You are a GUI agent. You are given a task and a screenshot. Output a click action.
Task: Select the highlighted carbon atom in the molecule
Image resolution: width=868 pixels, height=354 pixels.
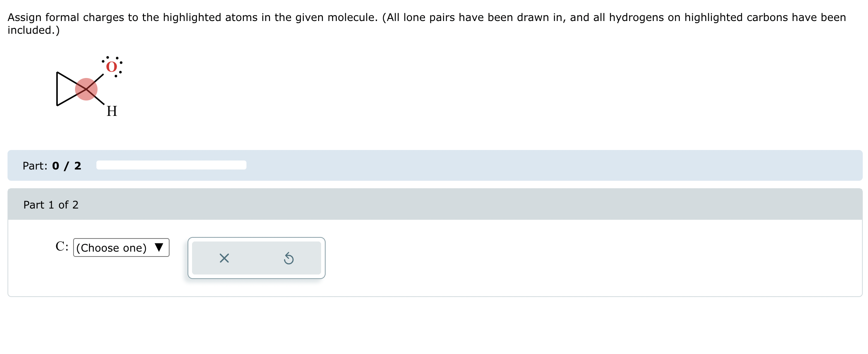tap(87, 88)
